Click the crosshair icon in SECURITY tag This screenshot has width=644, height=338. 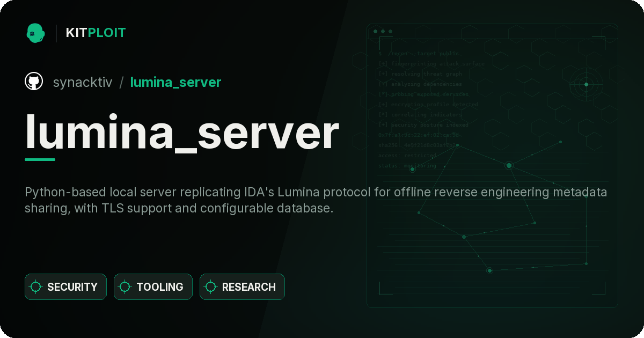click(x=36, y=287)
